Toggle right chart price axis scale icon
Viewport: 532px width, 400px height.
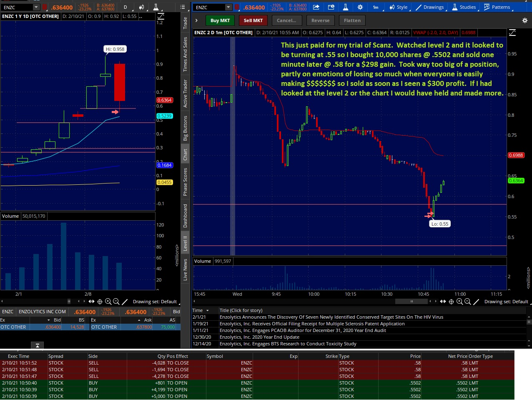pos(512,33)
